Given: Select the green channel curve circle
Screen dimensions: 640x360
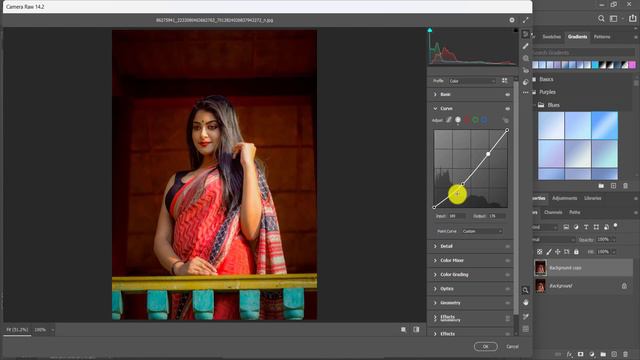Looking at the screenshot, I should tap(475, 120).
